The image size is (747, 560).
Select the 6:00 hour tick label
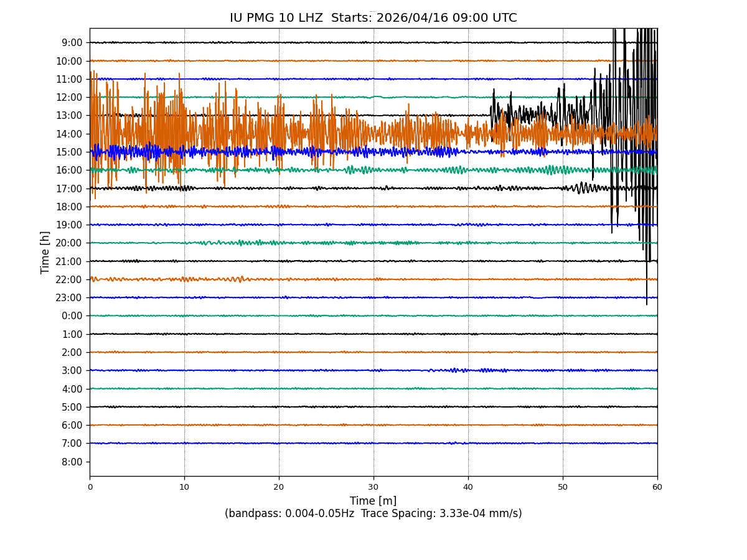tap(72, 426)
